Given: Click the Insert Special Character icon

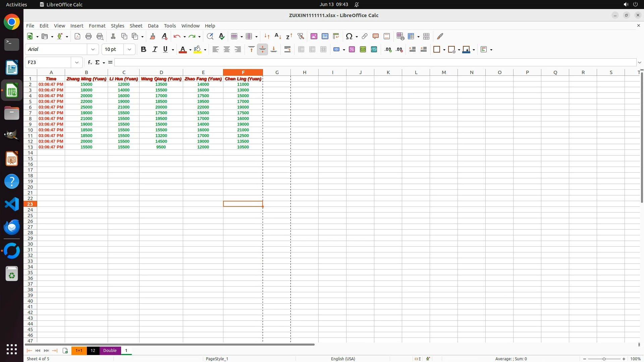Looking at the screenshot, I should pyautogui.click(x=349, y=36).
